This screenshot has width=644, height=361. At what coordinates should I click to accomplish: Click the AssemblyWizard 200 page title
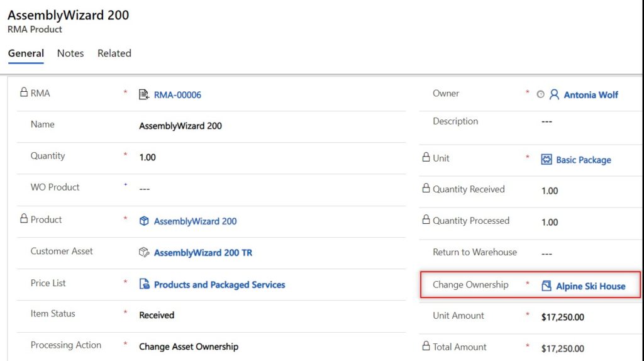coord(68,15)
